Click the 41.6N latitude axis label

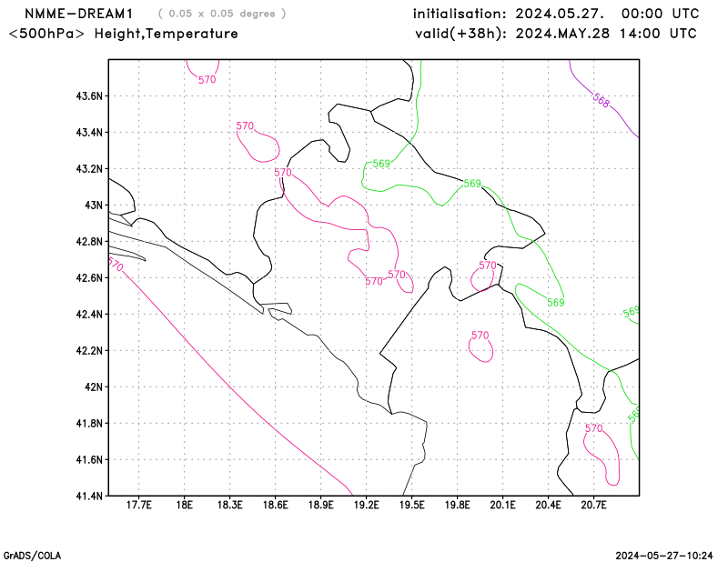[x=89, y=459]
